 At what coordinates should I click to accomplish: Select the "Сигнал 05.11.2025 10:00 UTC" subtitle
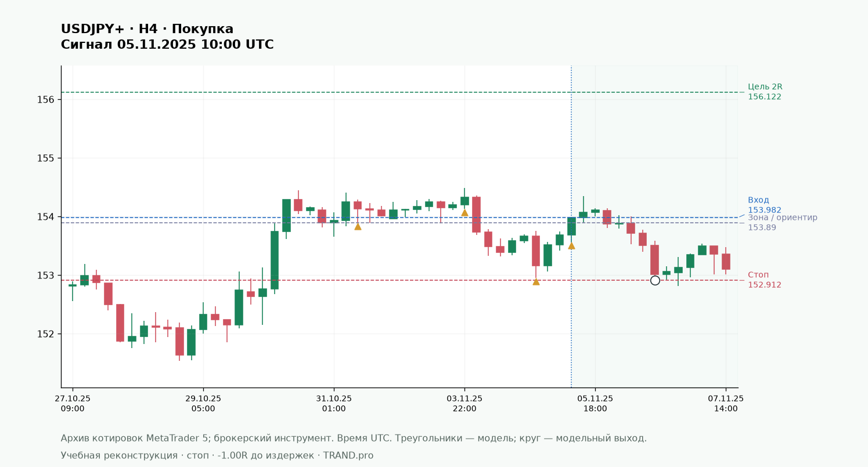pyautogui.click(x=167, y=45)
